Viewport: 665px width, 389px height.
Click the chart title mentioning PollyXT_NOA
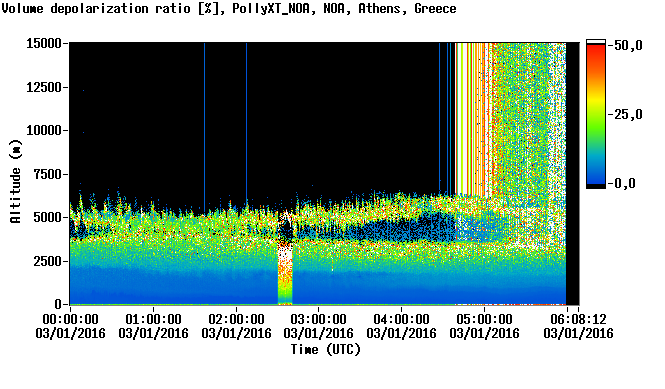pyautogui.click(x=229, y=8)
